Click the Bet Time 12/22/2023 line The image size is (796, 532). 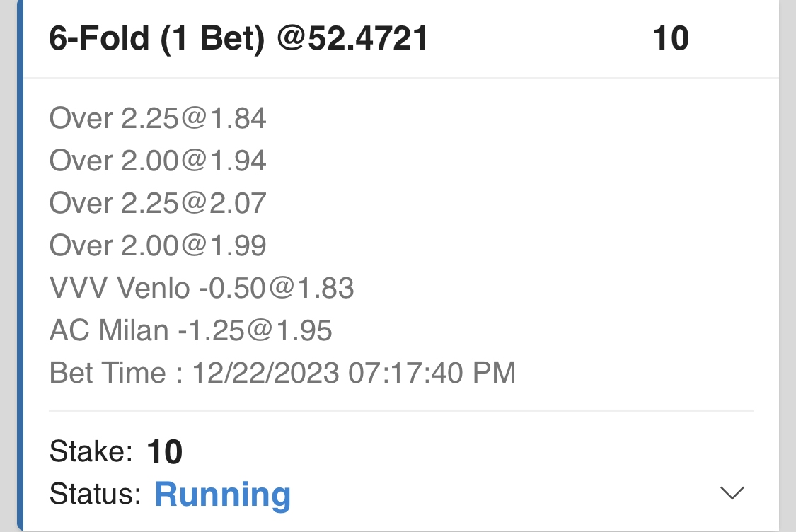click(x=282, y=373)
